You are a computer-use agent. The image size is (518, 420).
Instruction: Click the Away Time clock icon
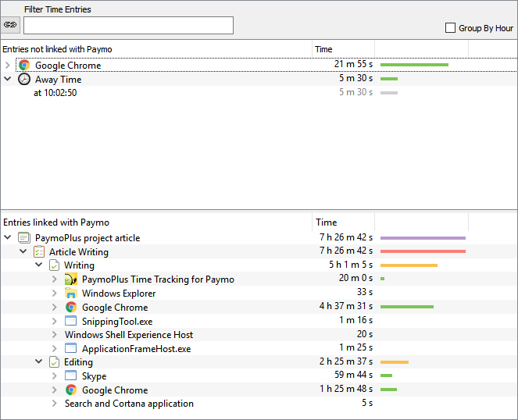pyautogui.click(x=24, y=79)
